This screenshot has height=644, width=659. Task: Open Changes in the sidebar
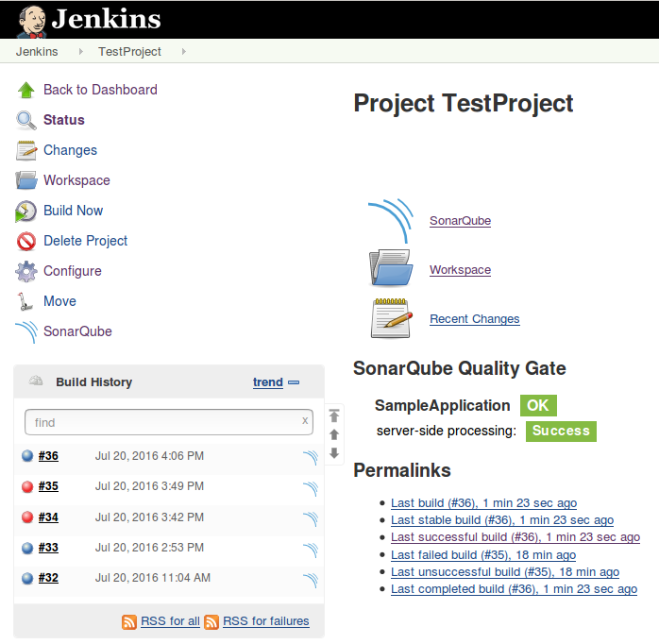(x=70, y=150)
